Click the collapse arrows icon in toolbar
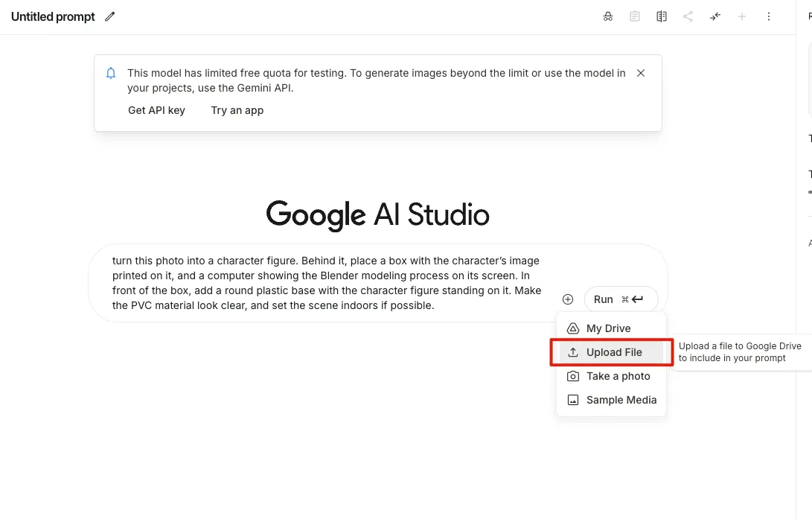 pyautogui.click(x=715, y=16)
